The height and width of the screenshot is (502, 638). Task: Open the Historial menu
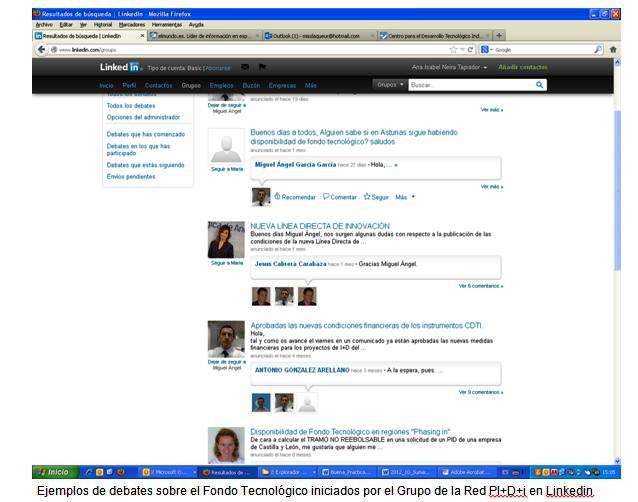(x=103, y=25)
